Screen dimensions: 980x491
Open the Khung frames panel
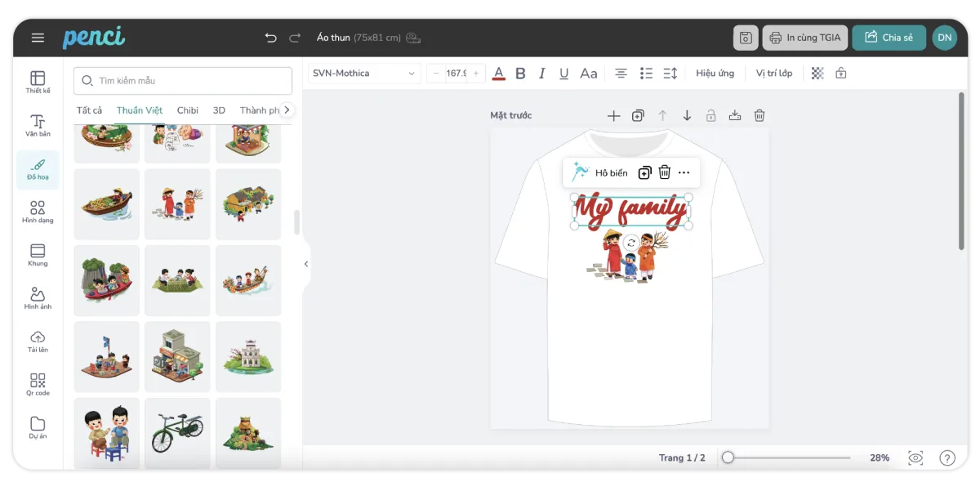tap(38, 255)
